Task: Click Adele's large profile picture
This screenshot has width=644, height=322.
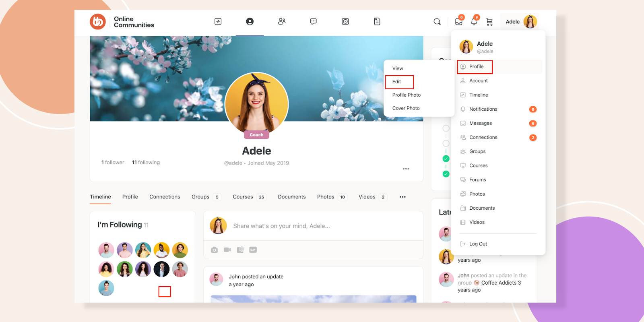Action: pos(257,103)
